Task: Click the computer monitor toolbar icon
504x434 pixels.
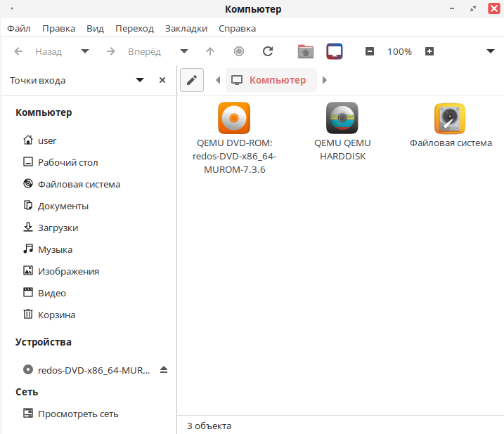Action: (x=334, y=51)
